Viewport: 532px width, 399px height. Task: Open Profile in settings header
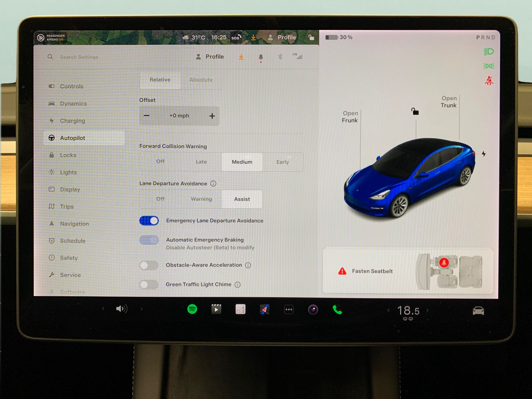click(x=210, y=57)
